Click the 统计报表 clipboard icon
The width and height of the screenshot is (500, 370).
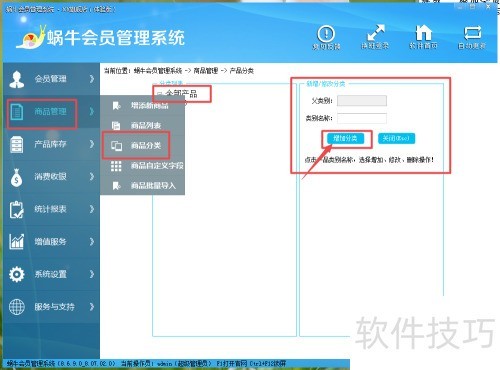(x=17, y=209)
